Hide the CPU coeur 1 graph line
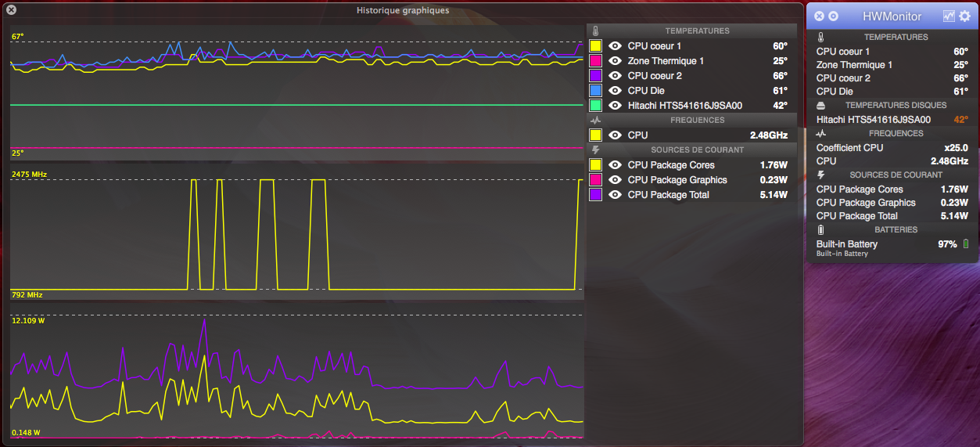Image resolution: width=980 pixels, height=447 pixels. tap(615, 46)
